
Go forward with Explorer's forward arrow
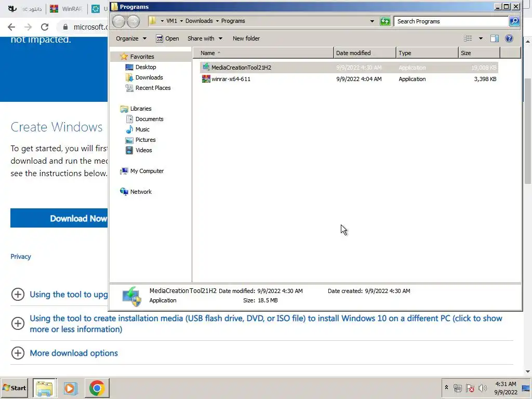point(133,21)
